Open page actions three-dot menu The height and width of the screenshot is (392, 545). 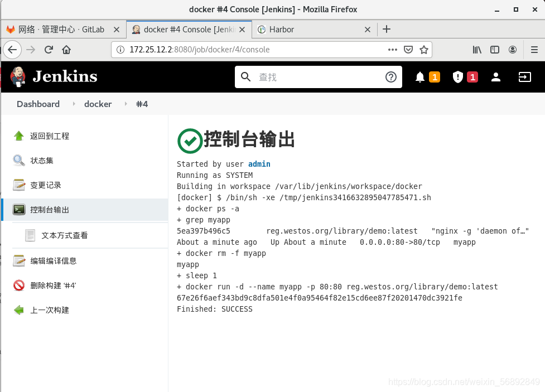(x=392, y=50)
